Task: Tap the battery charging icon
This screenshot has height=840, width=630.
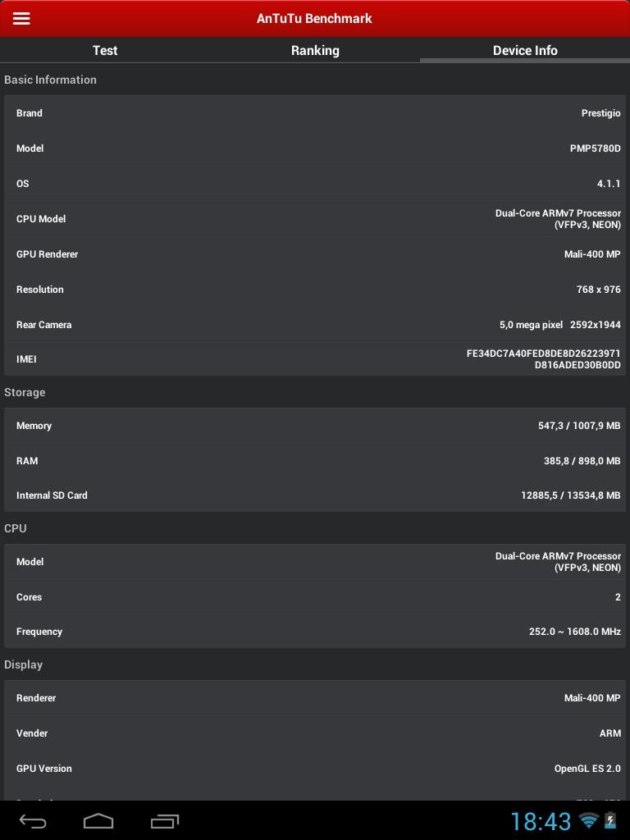Action: click(610, 820)
